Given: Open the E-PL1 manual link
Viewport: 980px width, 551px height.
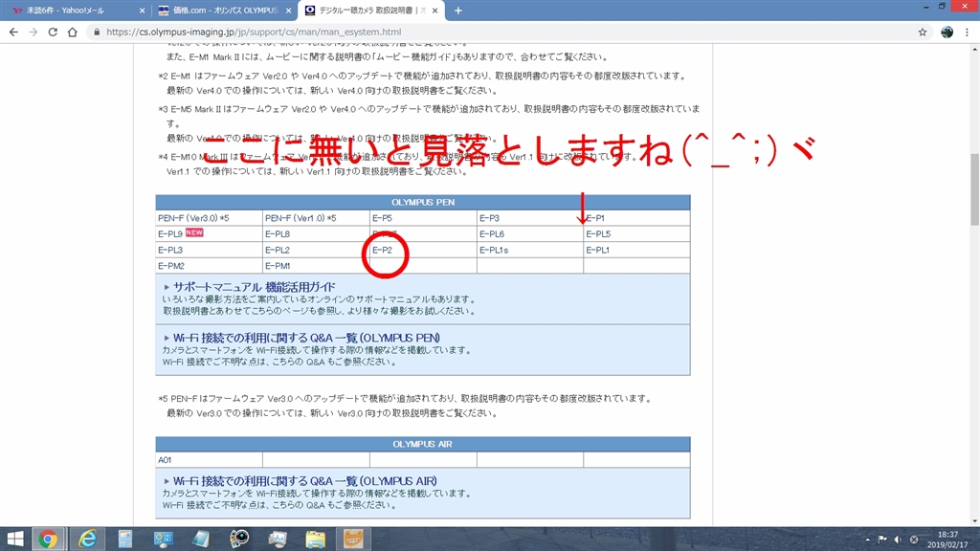Looking at the screenshot, I should [x=597, y=250].
